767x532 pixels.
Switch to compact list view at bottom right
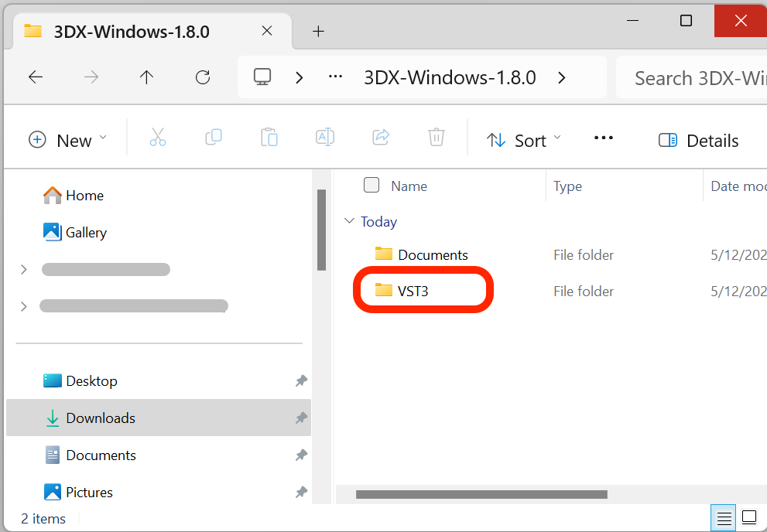(723, 517)
